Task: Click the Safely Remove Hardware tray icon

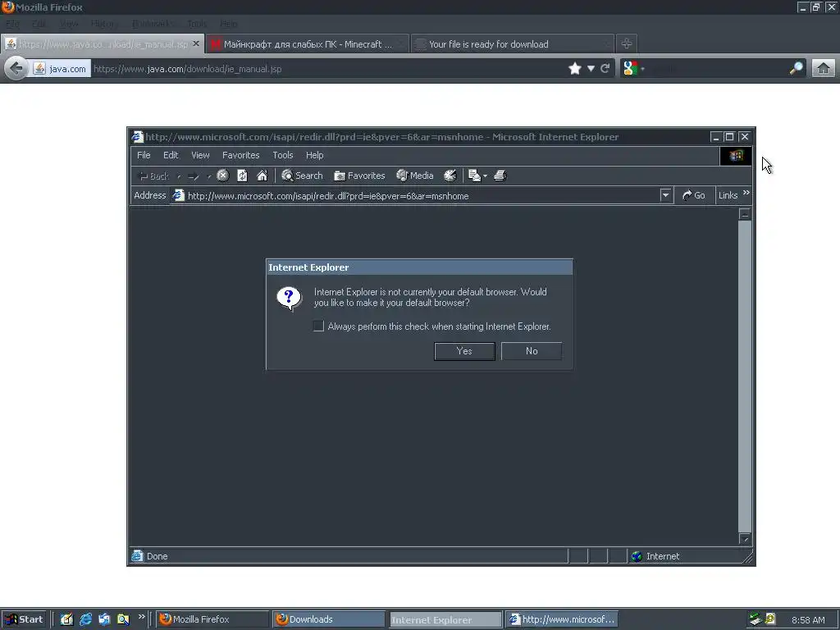Action: click(x=755, y=619)
